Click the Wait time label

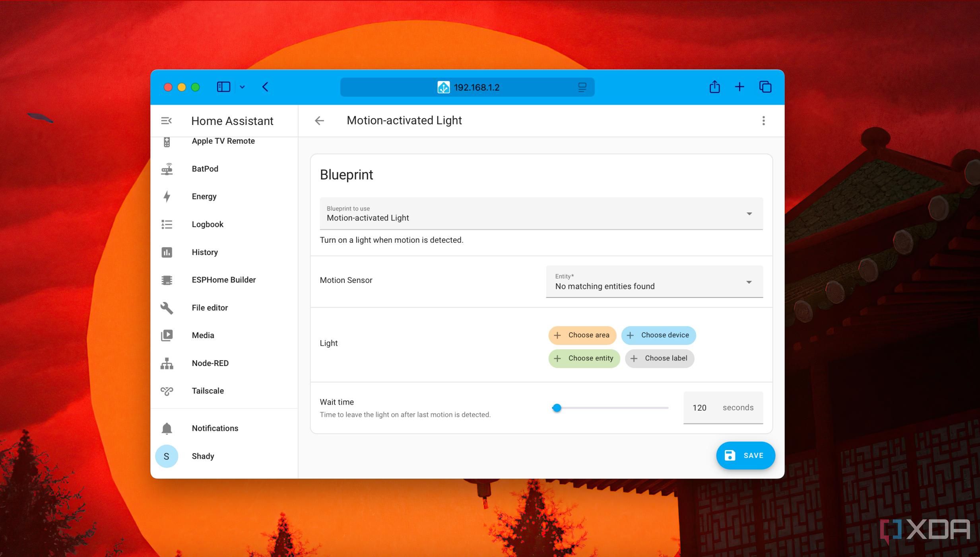pos(337,402)
